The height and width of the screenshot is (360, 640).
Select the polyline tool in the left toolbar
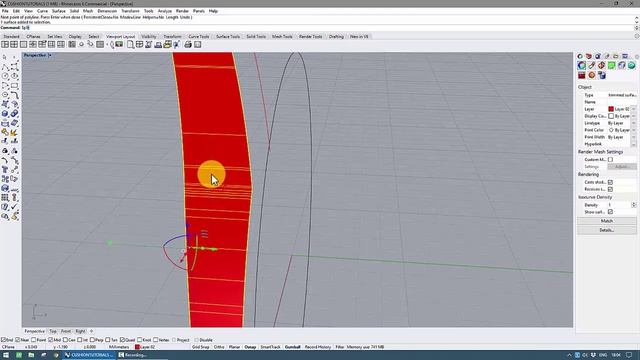pyautogui.click(x=5, y=67)
